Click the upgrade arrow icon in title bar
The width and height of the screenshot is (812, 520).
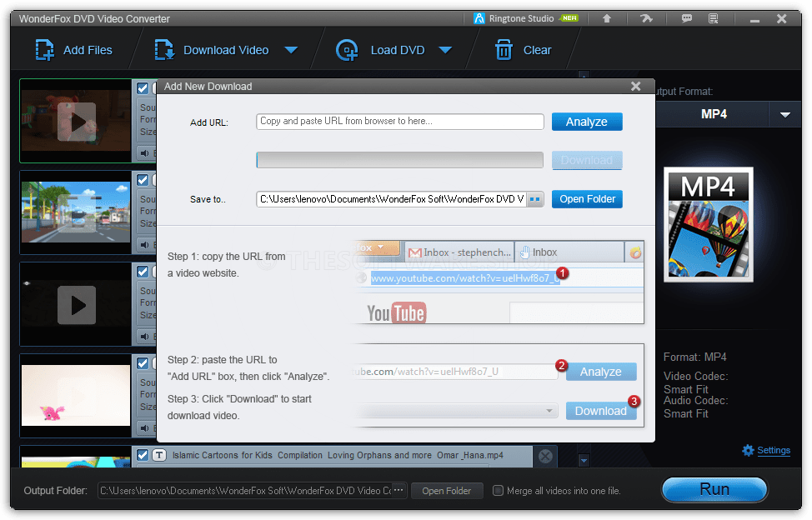(606, 18)
